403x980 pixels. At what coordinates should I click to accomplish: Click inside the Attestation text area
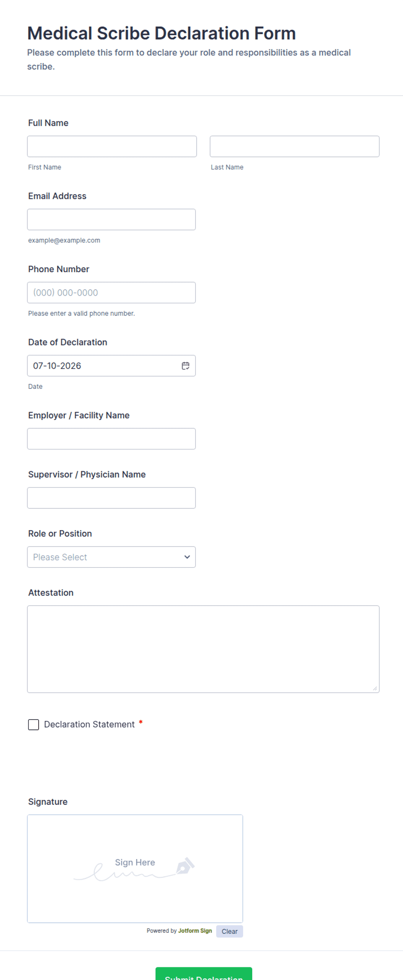[203, 649]
